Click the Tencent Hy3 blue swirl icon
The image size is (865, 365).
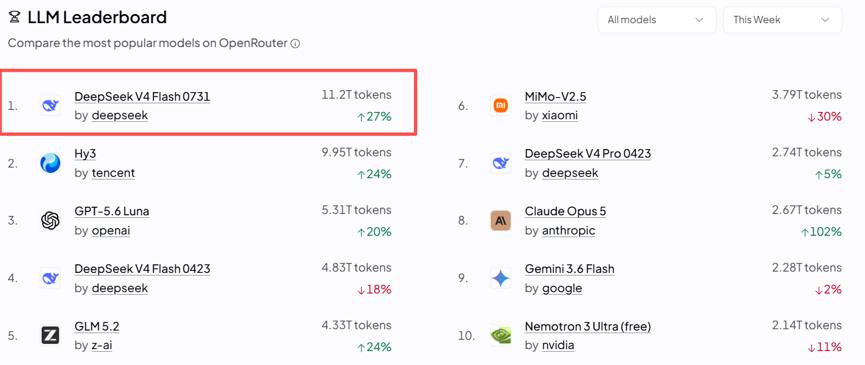click(x=50, y=163)
